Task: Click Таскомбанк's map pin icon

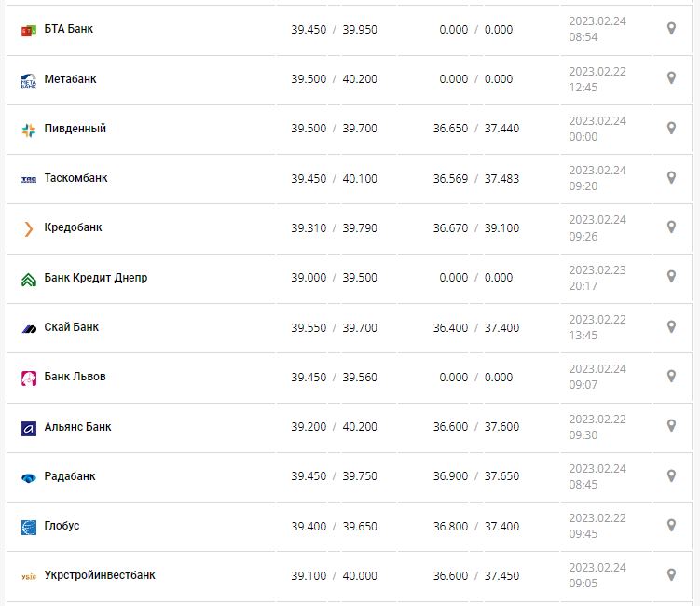Action: point(671,177)
